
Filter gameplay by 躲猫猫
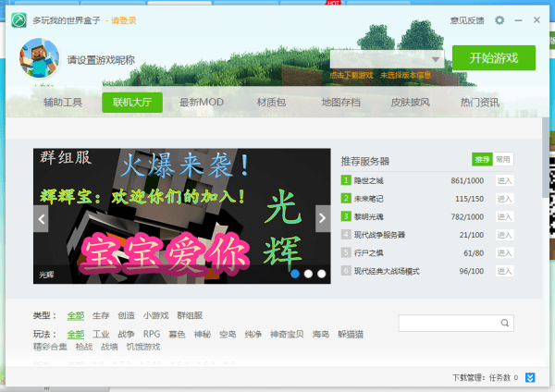tap(351, 334)
